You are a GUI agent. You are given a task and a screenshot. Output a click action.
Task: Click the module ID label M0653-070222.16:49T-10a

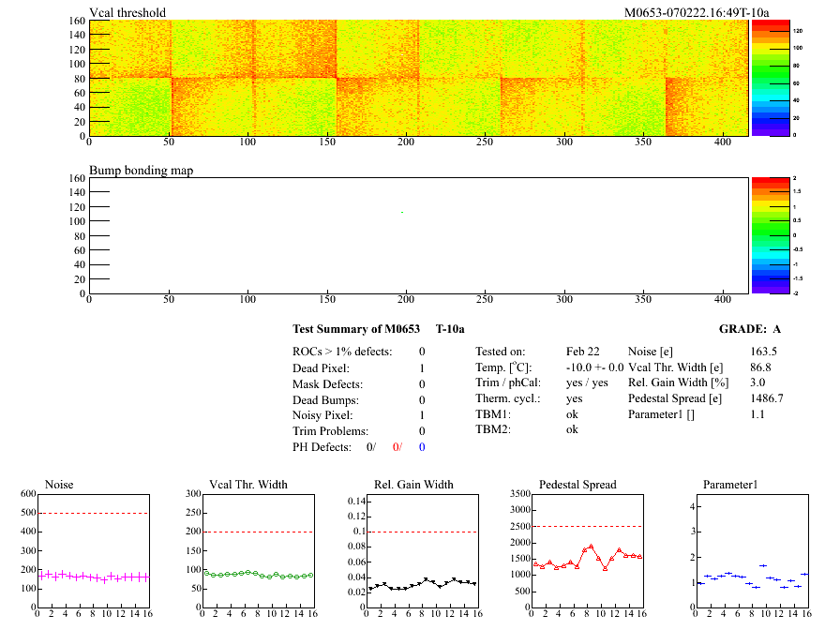(x=697, y=13)
